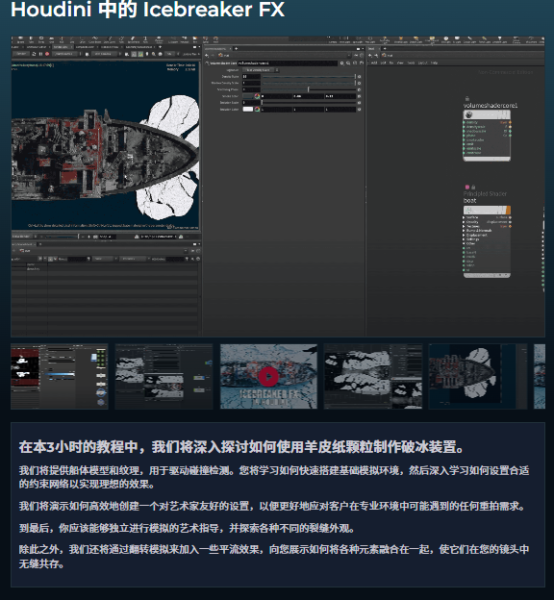The width and height of the screenshot is (554, 600).
Task: Click the paragraph starting '到最后，你应该能够独立'
Action: pyautogui.click(x=187, y=528)
